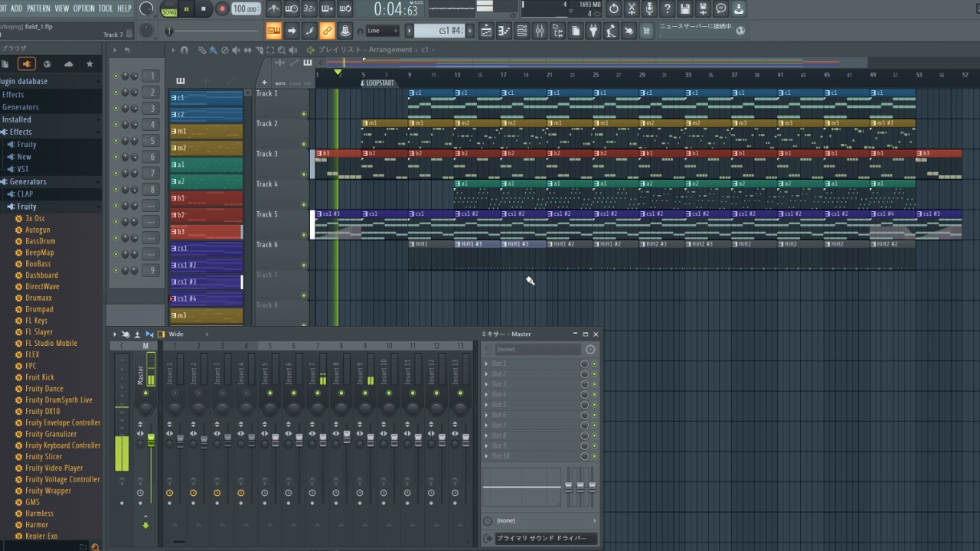Select pattern b3 in the picker list
This screenshot has width=980, height=551.
[x=206, y=231]
